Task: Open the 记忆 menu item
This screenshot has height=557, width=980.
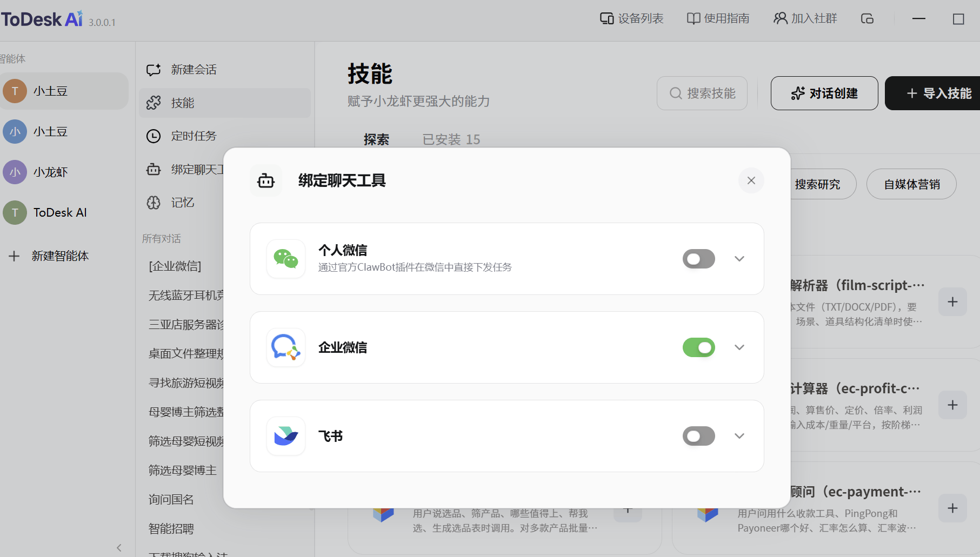Action: coord(182,203)
